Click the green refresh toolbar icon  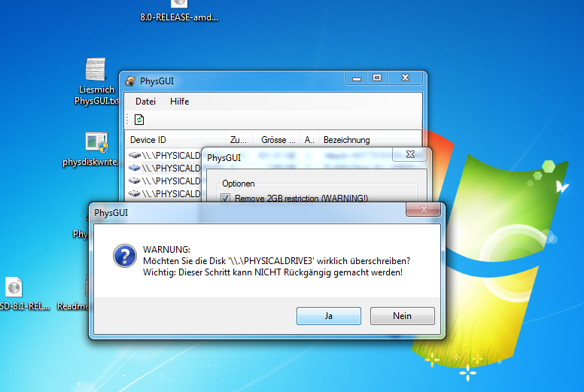[139, 120]
